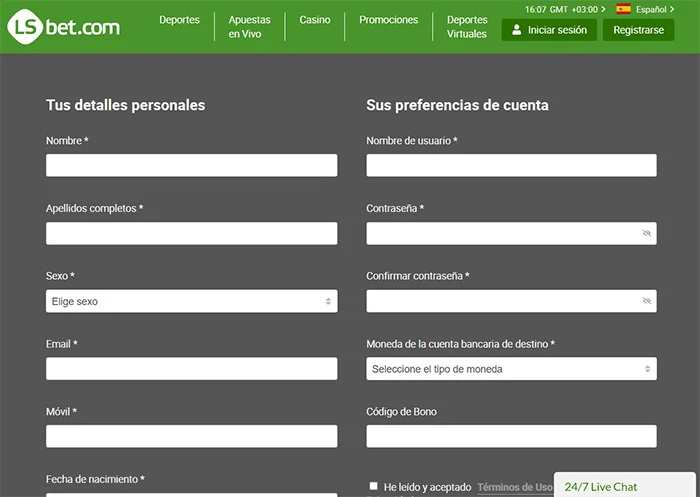Image resolution: width=700 pixels, height=497 pixels.
Task: Click the Código de Bono field
Action: (x=511, y=436)
